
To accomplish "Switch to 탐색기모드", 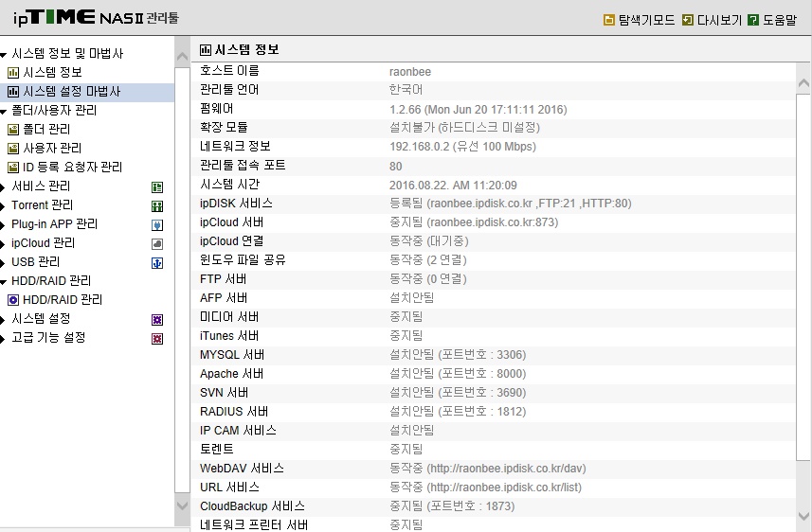I will [x=646, y=20].
